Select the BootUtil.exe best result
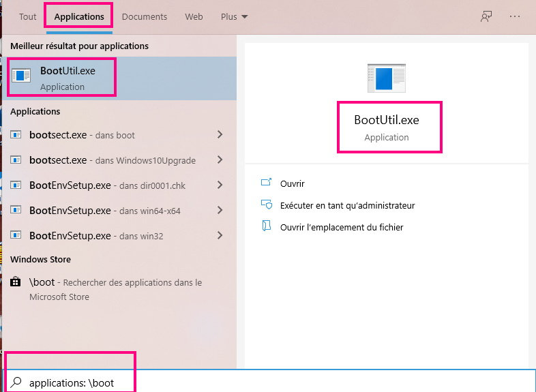 pos(119,77)
